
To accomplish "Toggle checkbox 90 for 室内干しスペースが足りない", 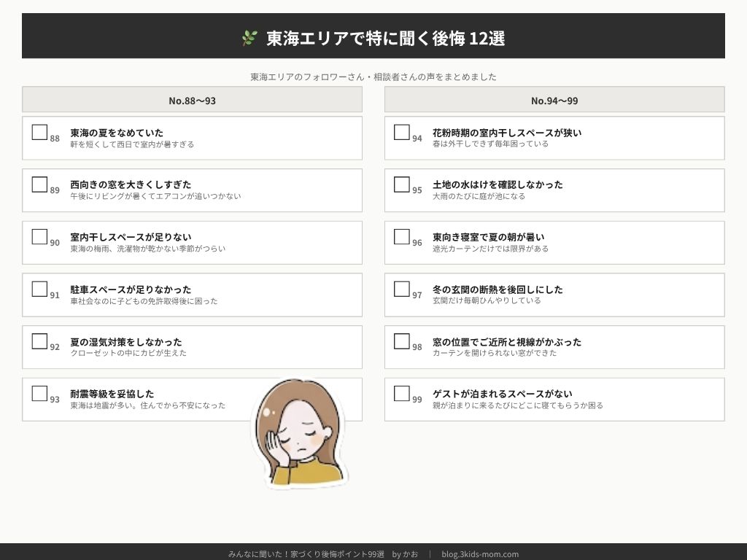I will tap(39, 236).
